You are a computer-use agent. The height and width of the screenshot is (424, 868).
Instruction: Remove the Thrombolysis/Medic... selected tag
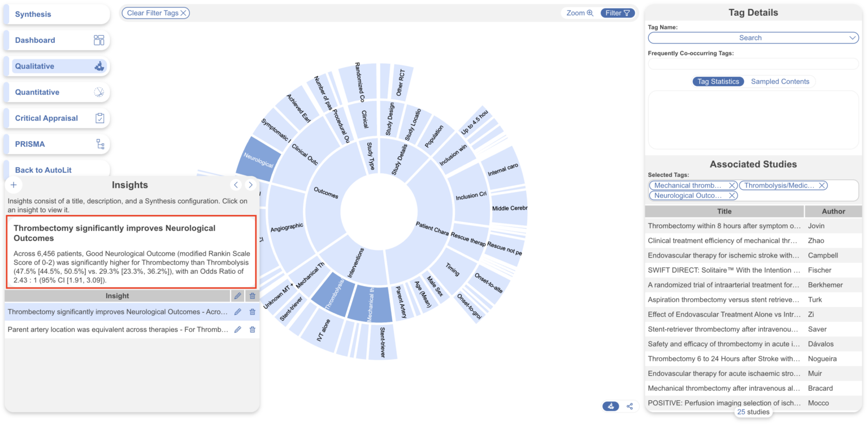(x=822, y=185)
